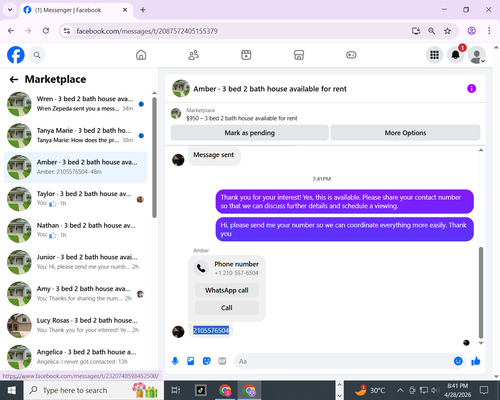Click the Mark as pending button
The height and width of the screenshot is (400, 500).
click(250, 133)
